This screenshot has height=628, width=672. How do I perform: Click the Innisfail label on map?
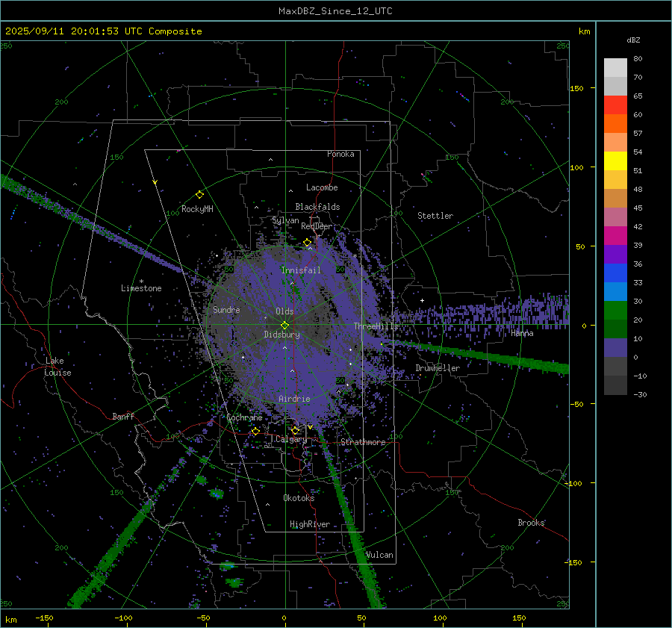pyautogui.click(x=301, y=270)
